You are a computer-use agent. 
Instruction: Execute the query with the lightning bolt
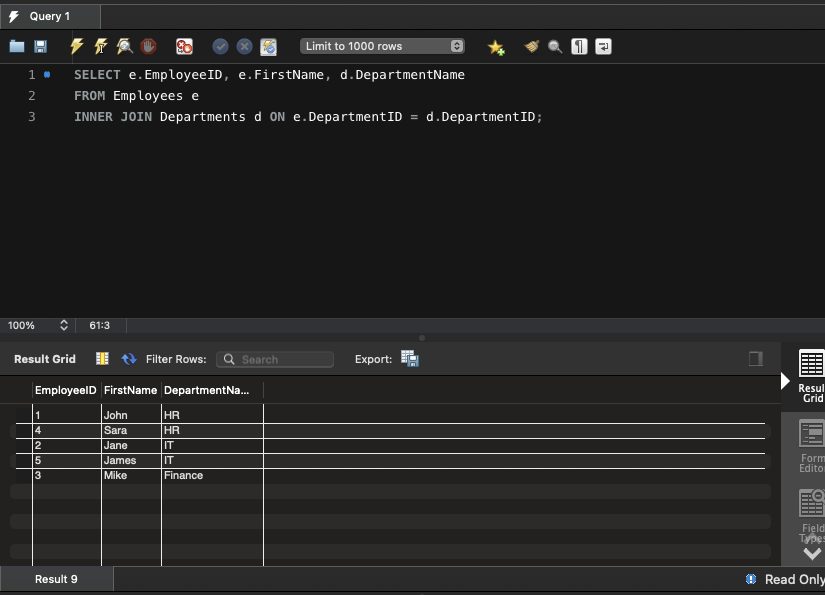[77, 46]
